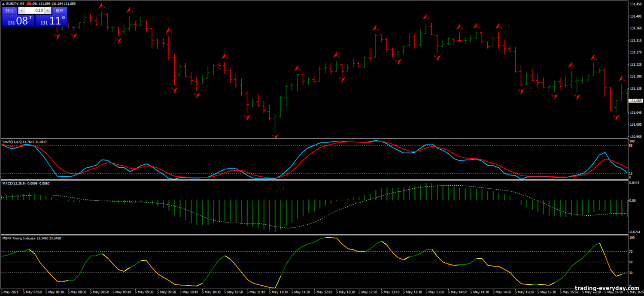Click the EURJPY,M5 chart title text

[15, 4]
